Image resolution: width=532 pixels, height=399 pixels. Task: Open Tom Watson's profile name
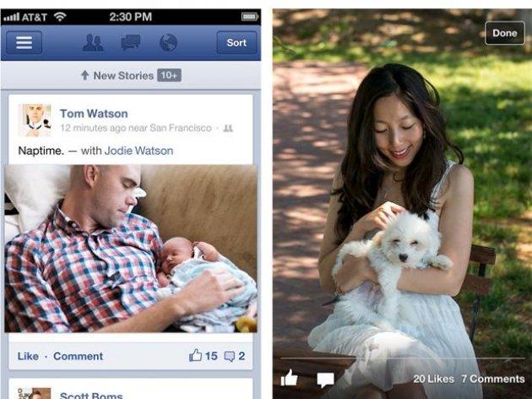[94, 113]
